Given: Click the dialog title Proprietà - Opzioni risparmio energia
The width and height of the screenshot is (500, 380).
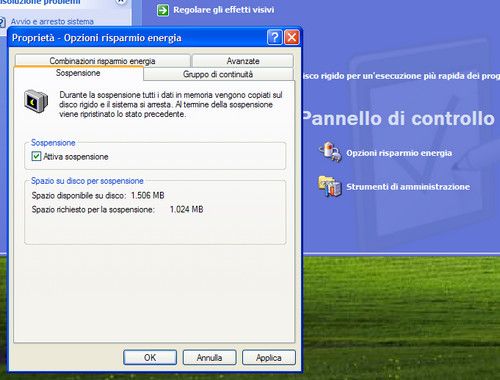Looking at the screenshot, I should 97,38.
